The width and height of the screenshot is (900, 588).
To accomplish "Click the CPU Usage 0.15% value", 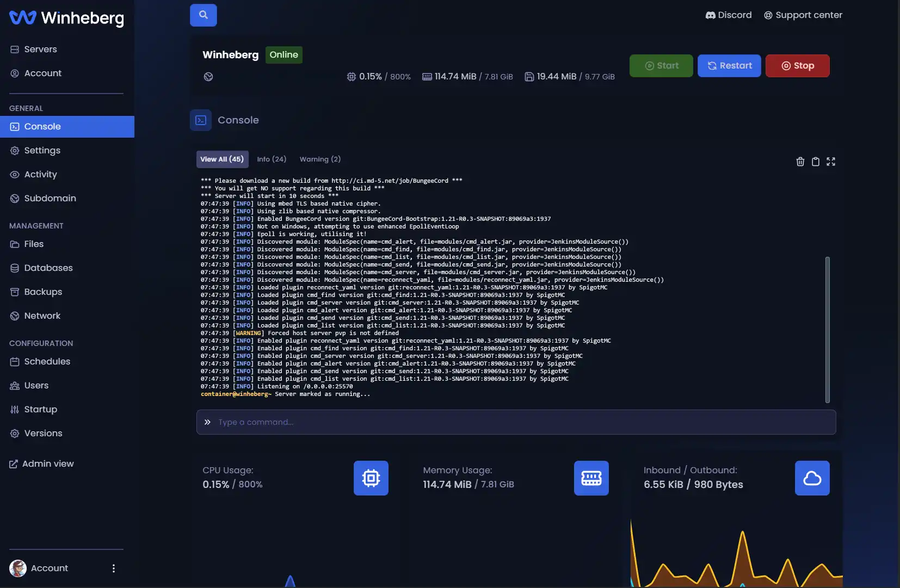I will [x=215, y=485].
